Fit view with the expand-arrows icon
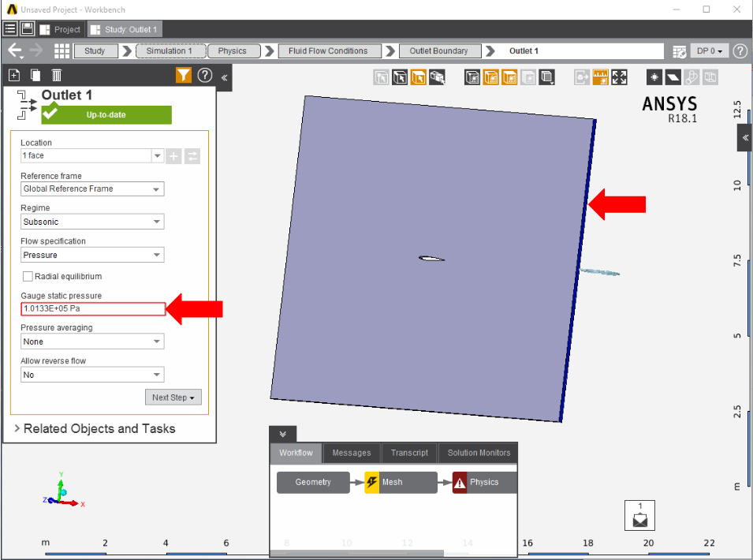The height and width of the screenshot is (560, 753). 619,77
